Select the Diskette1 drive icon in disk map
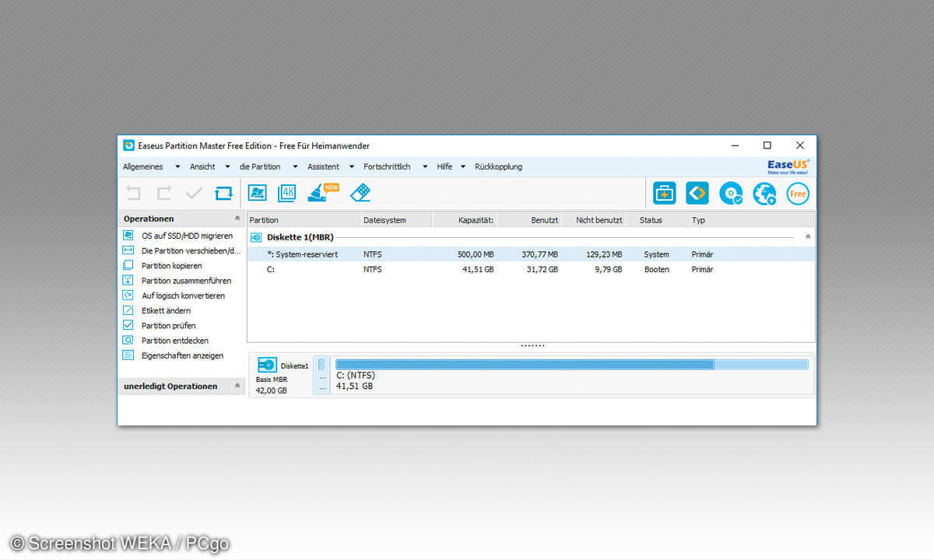Screen dimensions: 934x560 267,365
